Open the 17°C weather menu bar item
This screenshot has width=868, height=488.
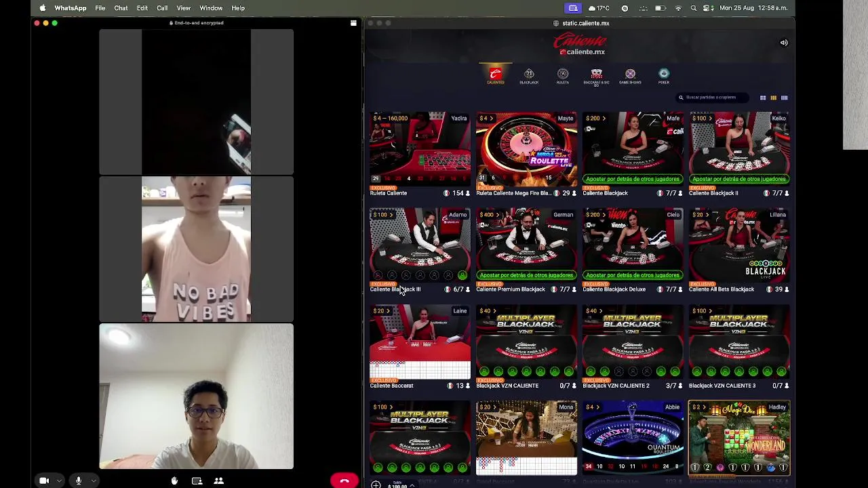[599, 8]
